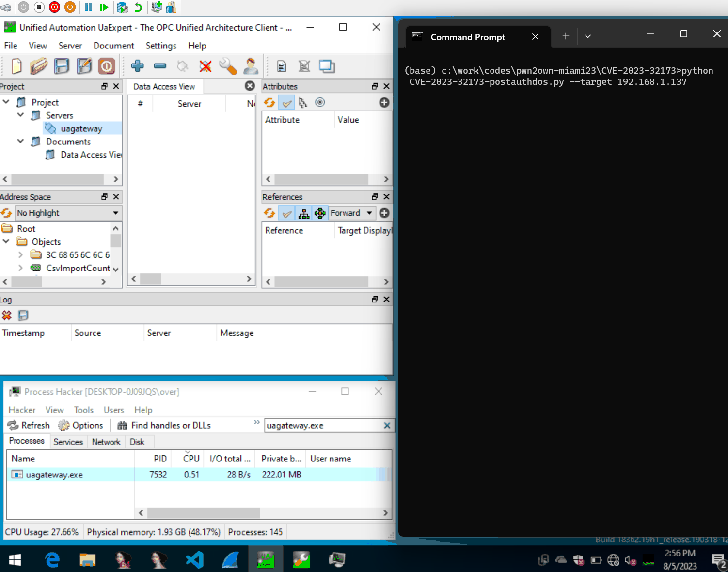728x572 pixels.
Task: Expand the 3C 68 65 6C 6C folder node
Action: [20, 254]
